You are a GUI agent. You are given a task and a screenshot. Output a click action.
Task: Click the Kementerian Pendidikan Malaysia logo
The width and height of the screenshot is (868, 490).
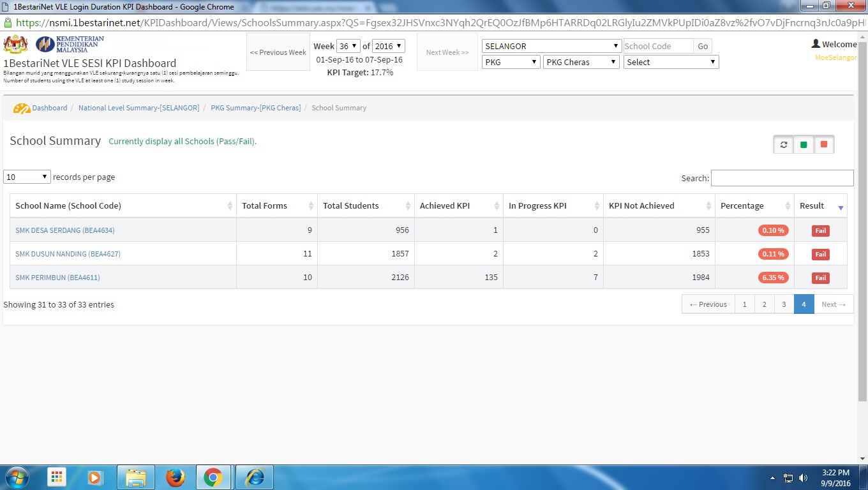(x=70, y=44)
